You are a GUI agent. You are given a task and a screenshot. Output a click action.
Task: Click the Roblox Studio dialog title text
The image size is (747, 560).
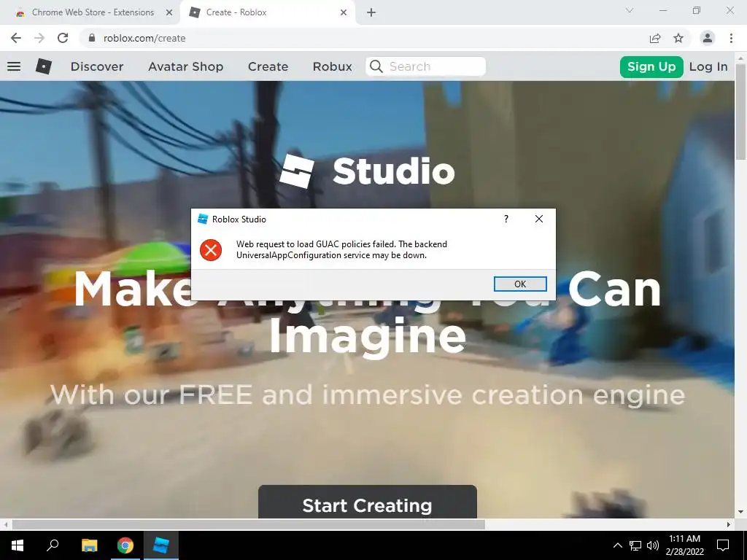[x=239, y=219]
